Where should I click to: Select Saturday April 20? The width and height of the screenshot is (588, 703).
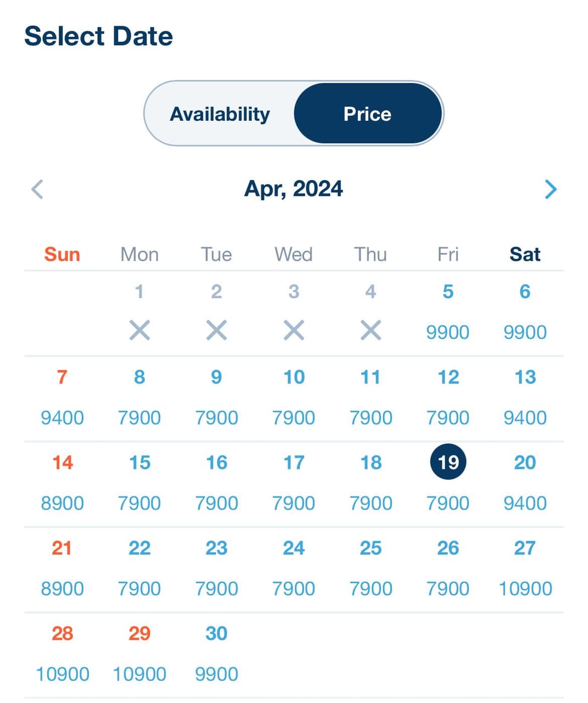click(525, 483)
